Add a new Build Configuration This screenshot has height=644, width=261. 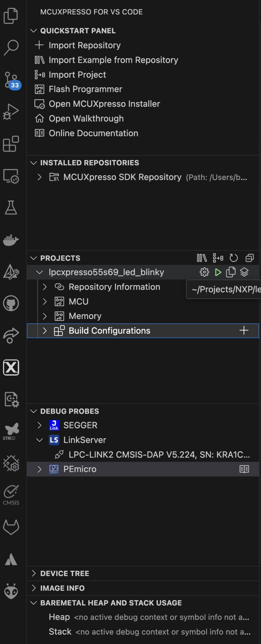[243, 330]
